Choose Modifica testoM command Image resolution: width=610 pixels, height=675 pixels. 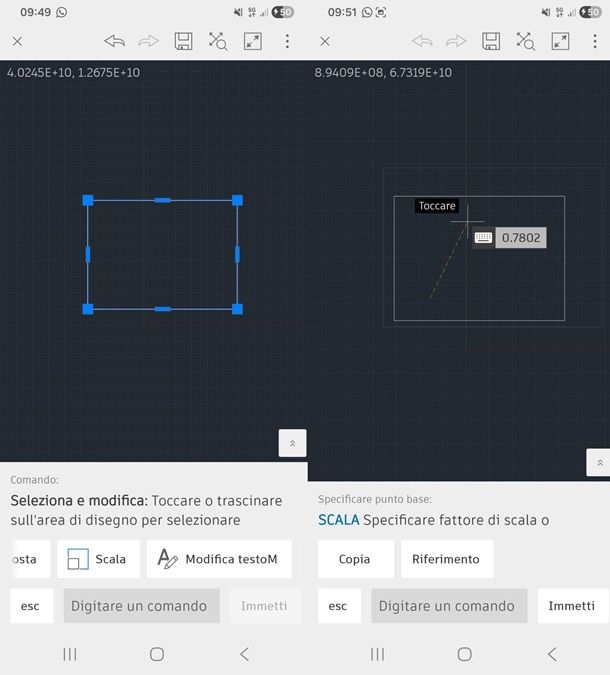pyautogui.click(x=219, y=559)
